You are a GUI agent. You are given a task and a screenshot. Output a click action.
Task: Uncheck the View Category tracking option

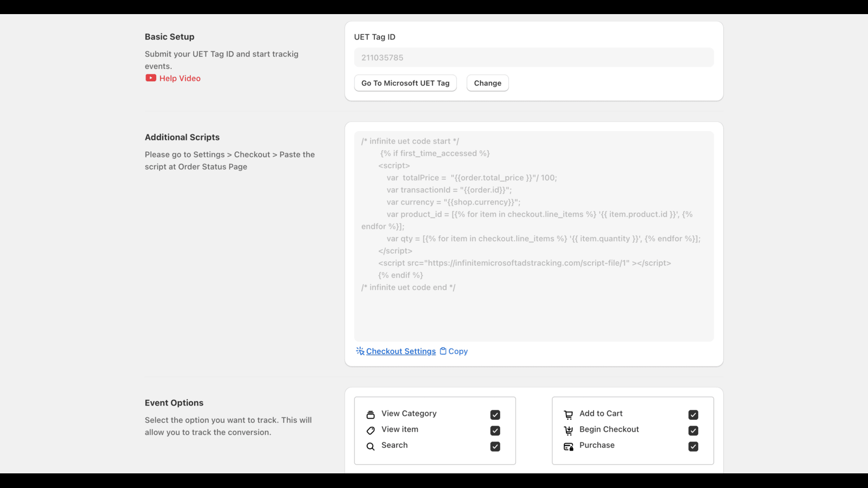click(495, 414)
